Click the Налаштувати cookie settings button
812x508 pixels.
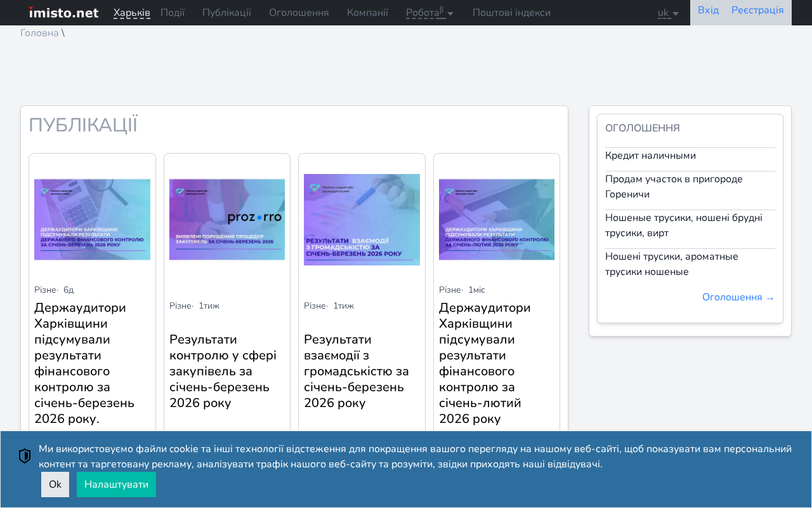click(116, 485)
